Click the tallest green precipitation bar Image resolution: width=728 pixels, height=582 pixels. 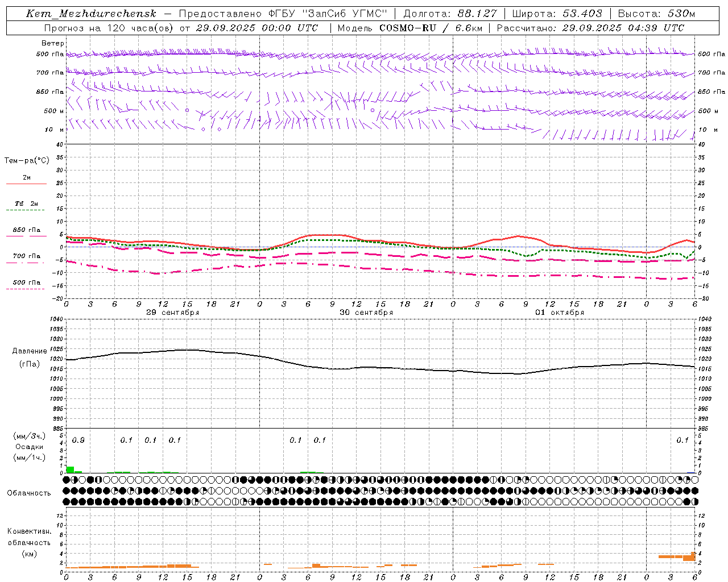(x=70, y=469)
